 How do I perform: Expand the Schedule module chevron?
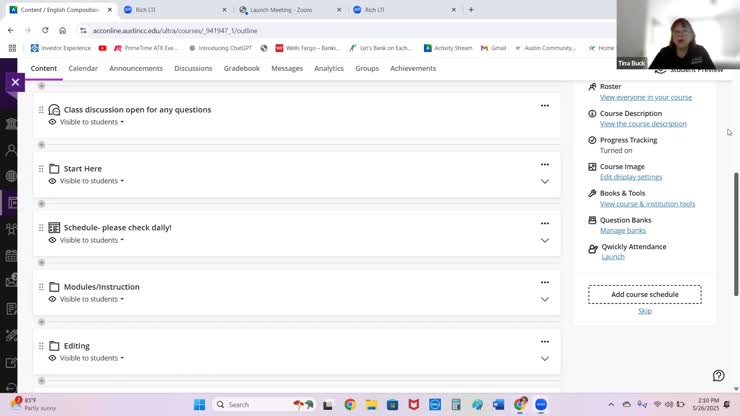coord(545,241)
